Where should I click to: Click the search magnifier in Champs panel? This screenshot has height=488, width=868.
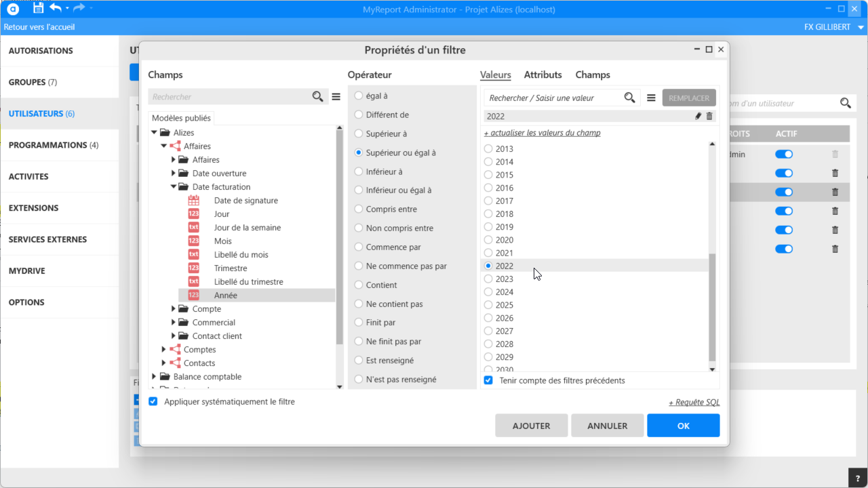pos(317,97)
